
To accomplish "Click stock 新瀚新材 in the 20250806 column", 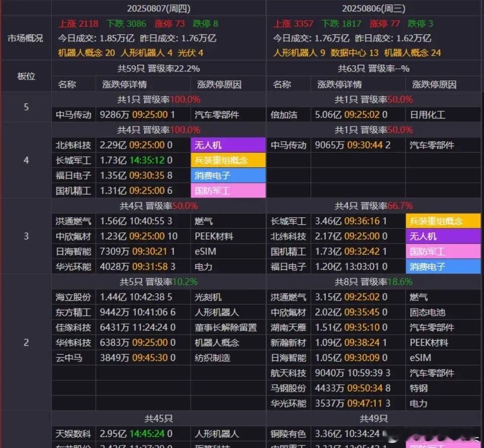I will [288, 343].
